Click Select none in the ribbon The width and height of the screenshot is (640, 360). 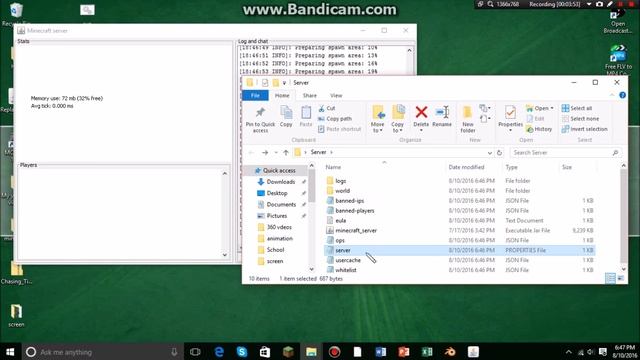click(x=580, y=119)
